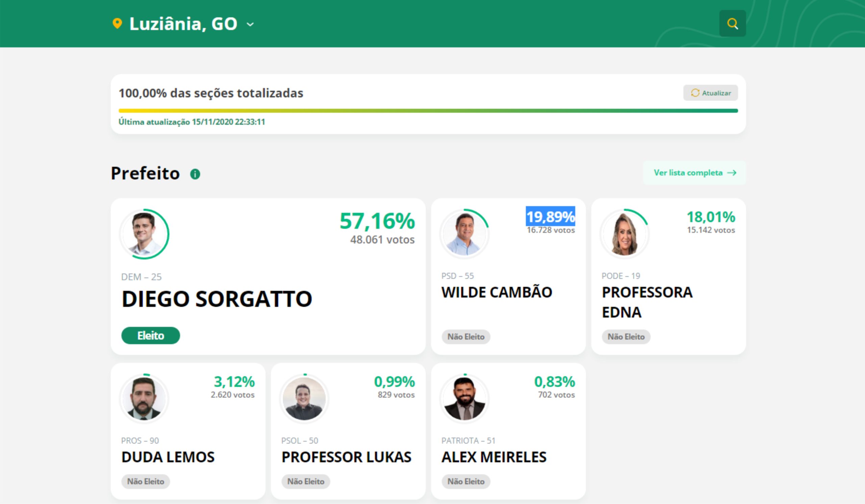Click the PROFESSOR LUKAS candidate name

tap(346, 457)
